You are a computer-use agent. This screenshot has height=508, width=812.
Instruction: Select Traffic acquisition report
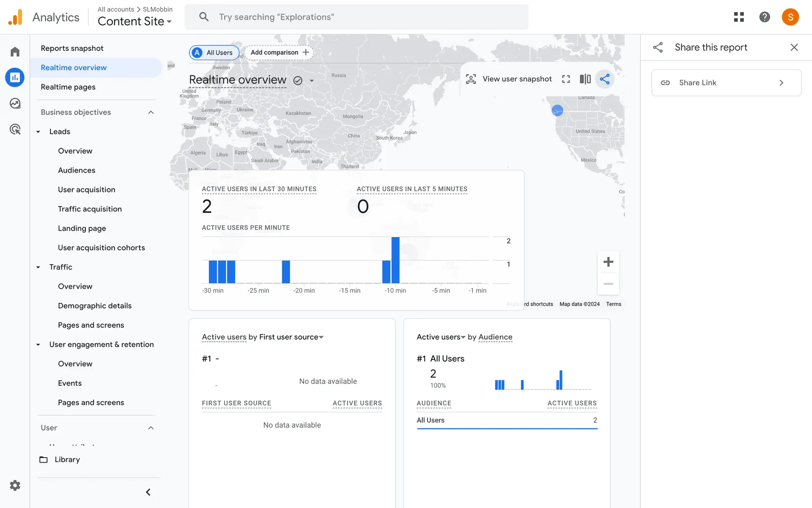[x=90, y=209]
